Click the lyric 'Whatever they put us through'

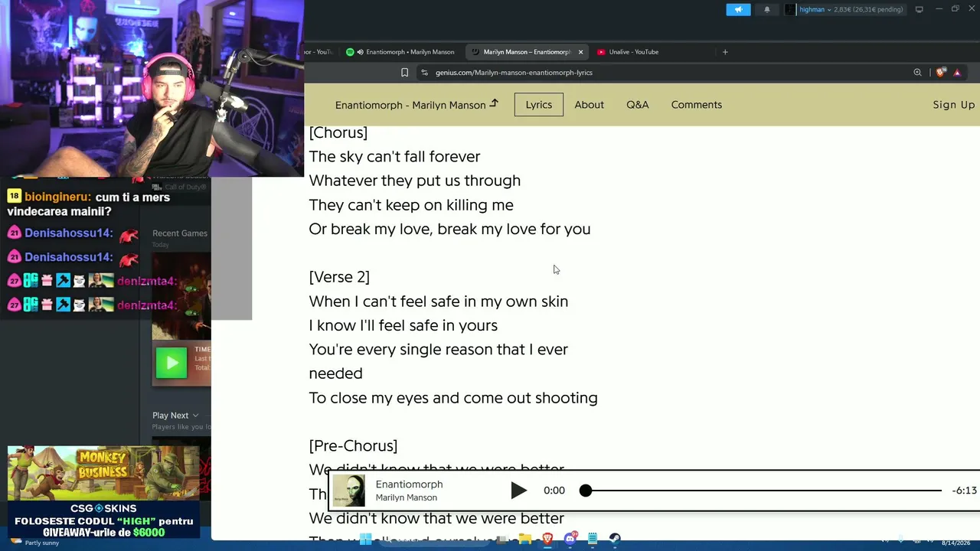[415, 181]
